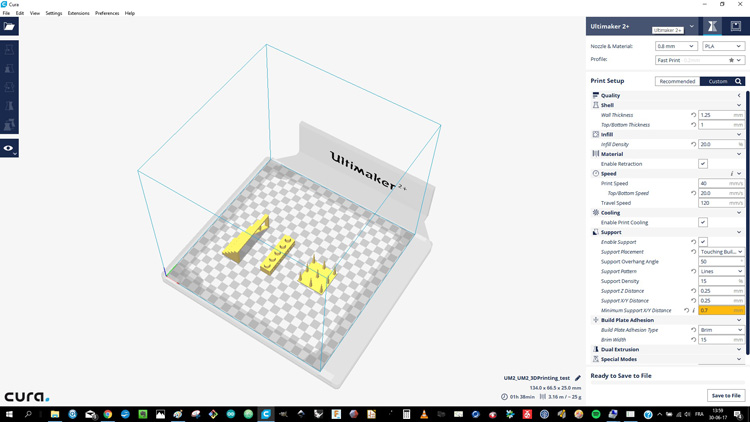Click the highlighted Minimum Support X/Y Distance field

pos(721,311)
